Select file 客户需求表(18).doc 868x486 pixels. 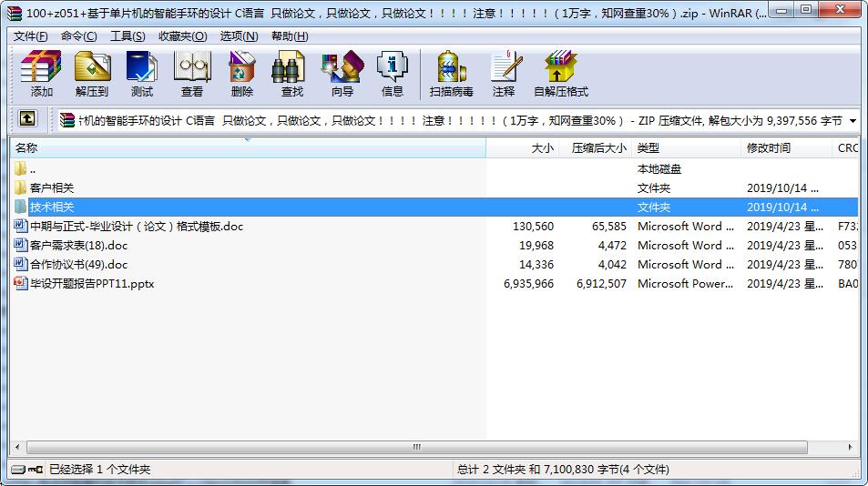[78, 245]
